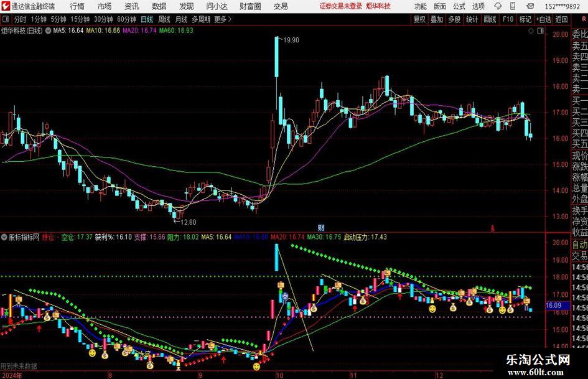The image size is (588, 379).
Task: Click the 19.90 high price label
Action: pos(291,40)
